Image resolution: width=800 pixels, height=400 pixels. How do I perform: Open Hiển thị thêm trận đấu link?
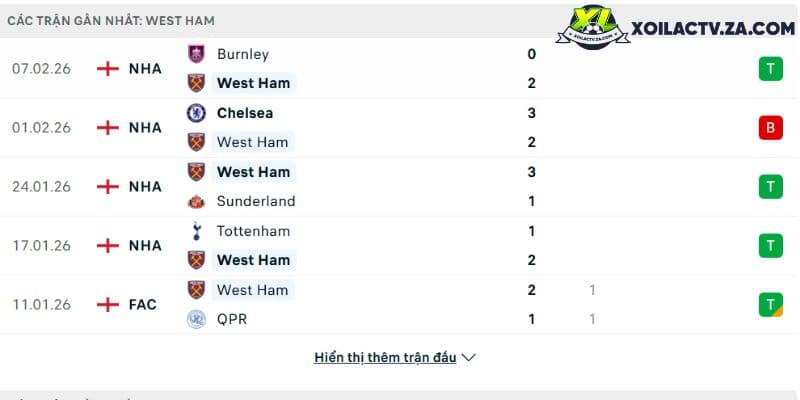(385, 358)
